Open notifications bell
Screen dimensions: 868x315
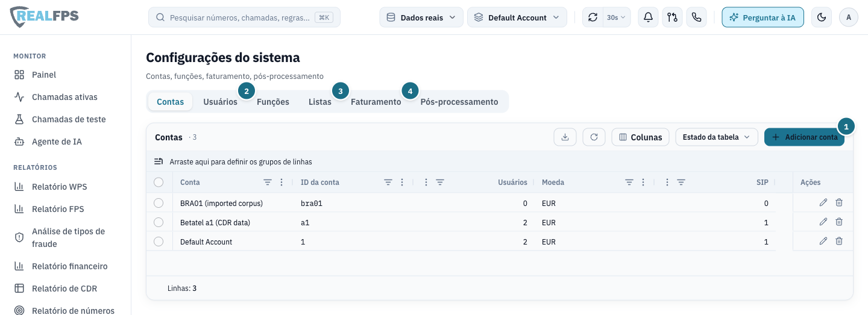coord(648,17)
